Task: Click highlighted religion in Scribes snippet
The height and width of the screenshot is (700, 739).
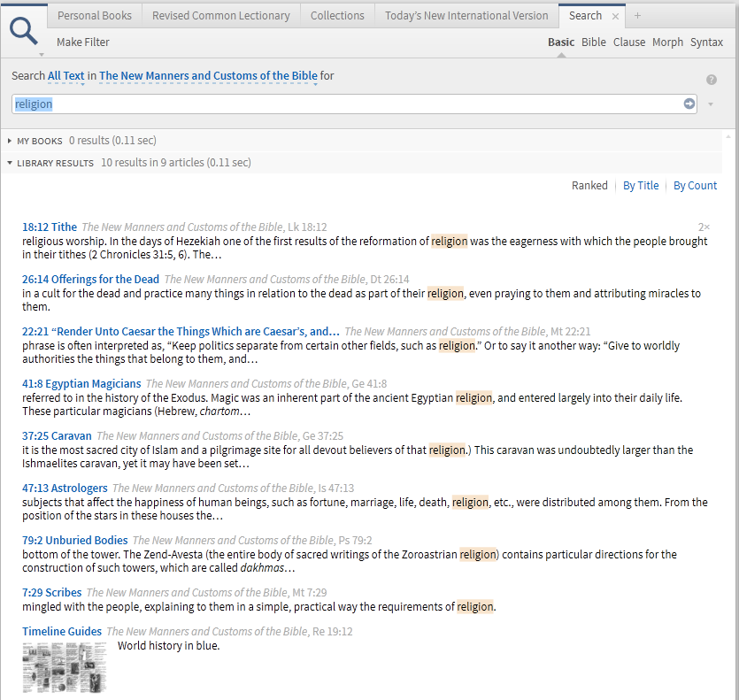Action: pos(475,607)
